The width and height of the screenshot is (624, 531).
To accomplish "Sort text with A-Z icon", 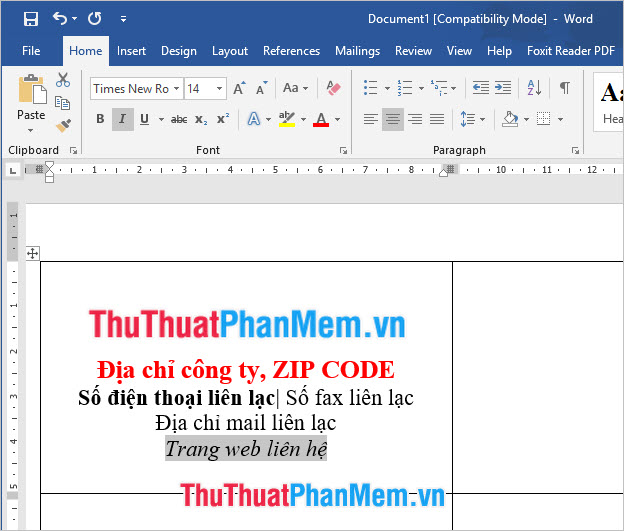I will (x=534, y=88).
